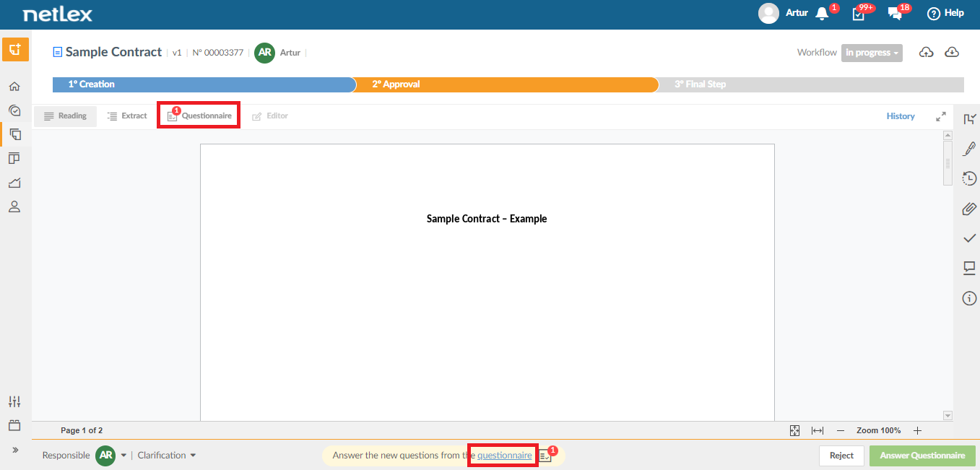The image size is (980, 470).
Task: Select the 3º Final Step workflow stage
Action: [x=811, y=84]
